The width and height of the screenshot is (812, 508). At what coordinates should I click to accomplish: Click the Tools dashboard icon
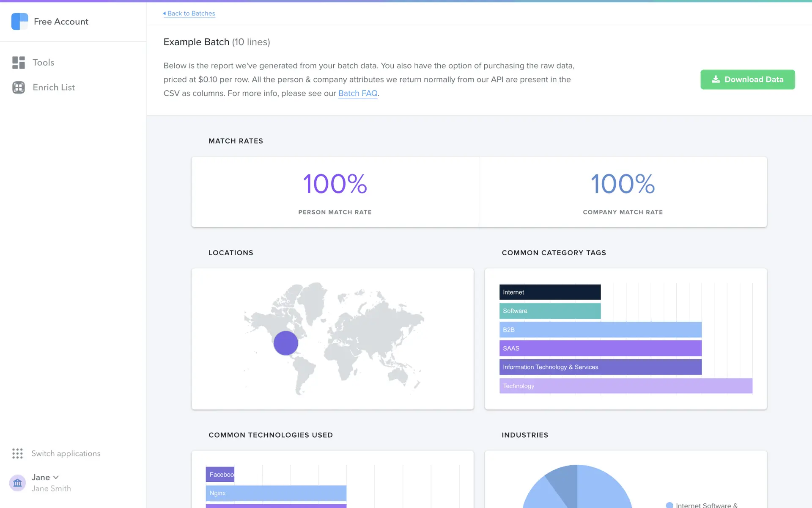(18, 63)
